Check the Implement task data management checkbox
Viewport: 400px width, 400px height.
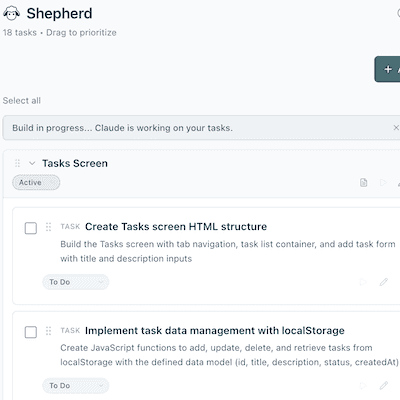[x=31, y=332]
